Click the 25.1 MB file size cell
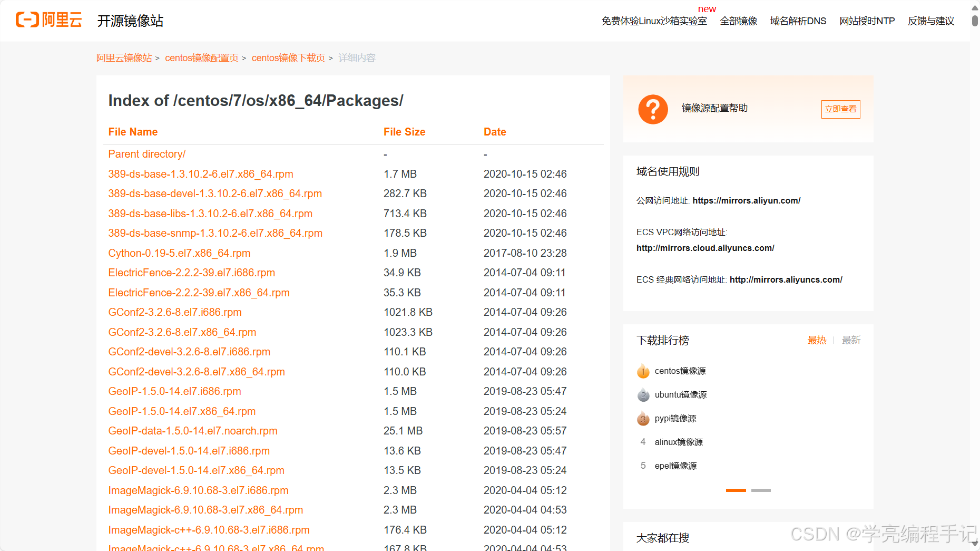This screenshot has width=980, height=551. pos(403,431)
